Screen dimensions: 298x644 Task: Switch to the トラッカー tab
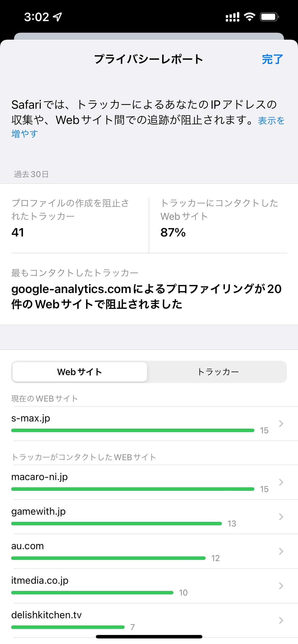218,372
